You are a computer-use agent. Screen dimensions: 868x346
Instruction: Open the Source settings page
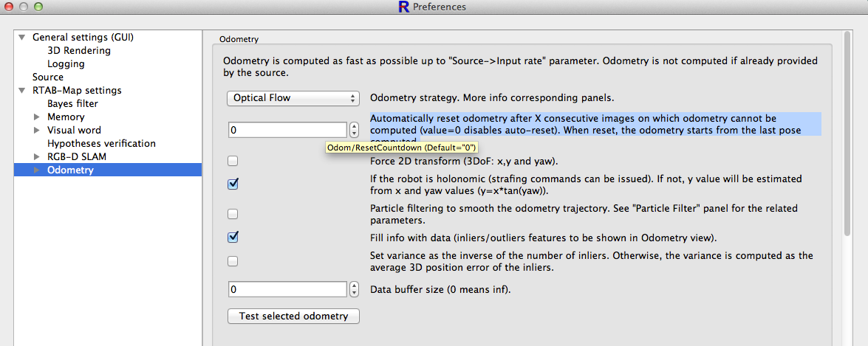[x=48, y=77]
